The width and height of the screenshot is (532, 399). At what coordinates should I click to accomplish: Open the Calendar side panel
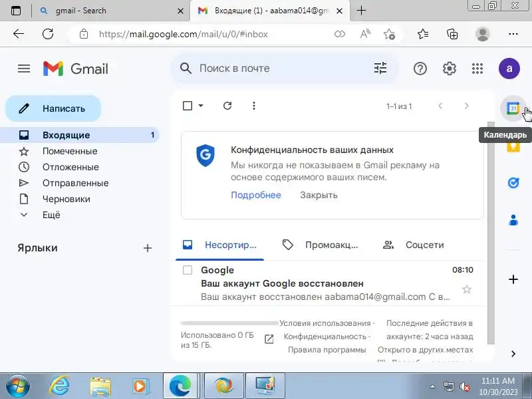click(513, 108)
